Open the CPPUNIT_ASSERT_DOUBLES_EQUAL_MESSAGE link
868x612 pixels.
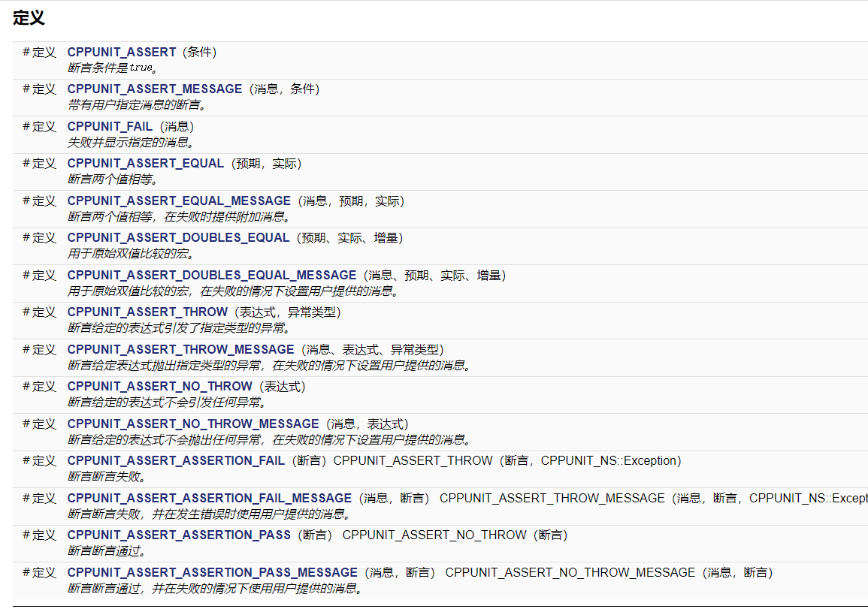211,276
